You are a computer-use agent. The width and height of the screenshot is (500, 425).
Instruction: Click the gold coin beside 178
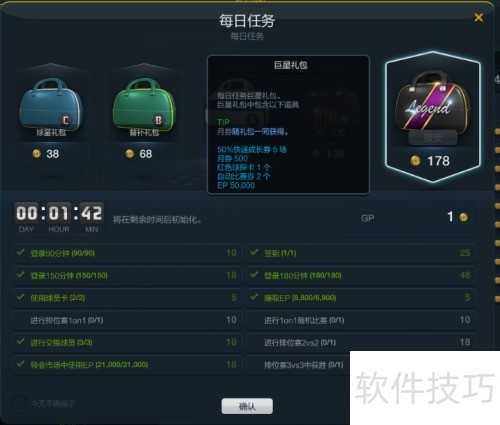415,161
